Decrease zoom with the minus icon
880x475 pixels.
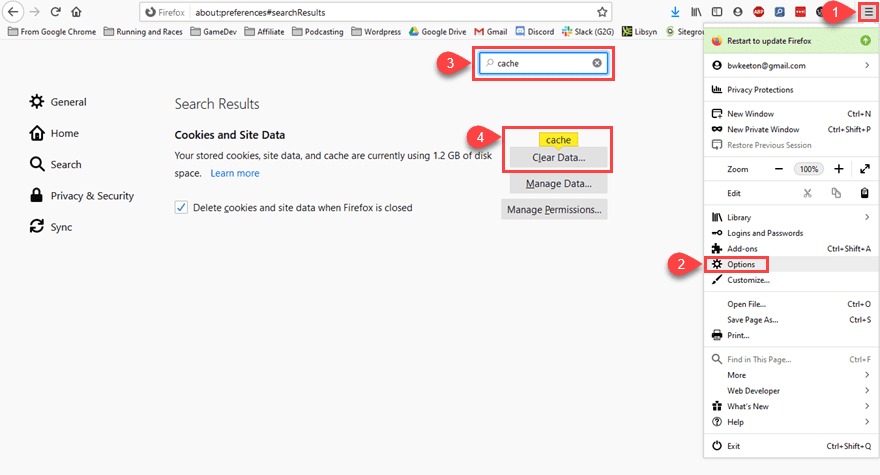coord(779,169)
